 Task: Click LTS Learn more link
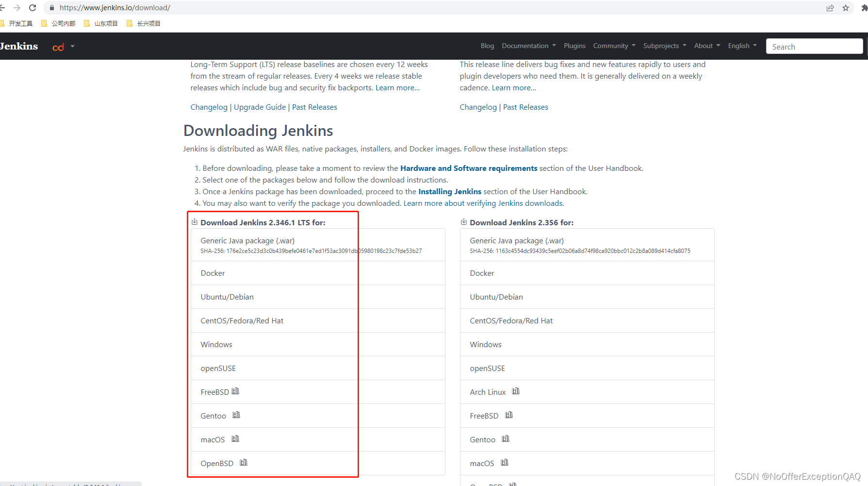[x=398, y=88]
